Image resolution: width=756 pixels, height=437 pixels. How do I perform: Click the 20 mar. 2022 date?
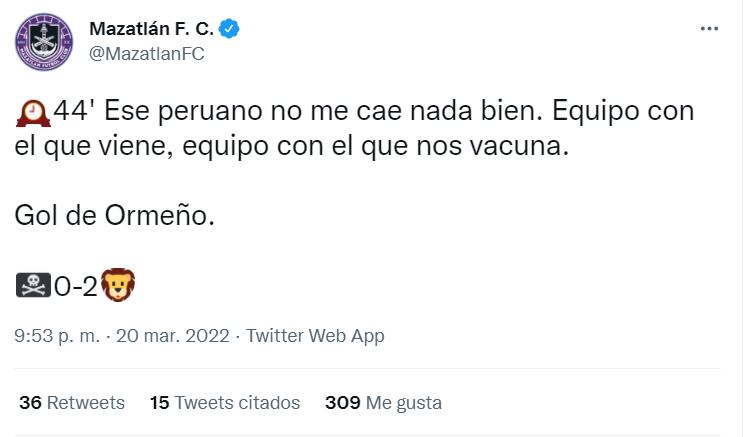tap(172, 336)
